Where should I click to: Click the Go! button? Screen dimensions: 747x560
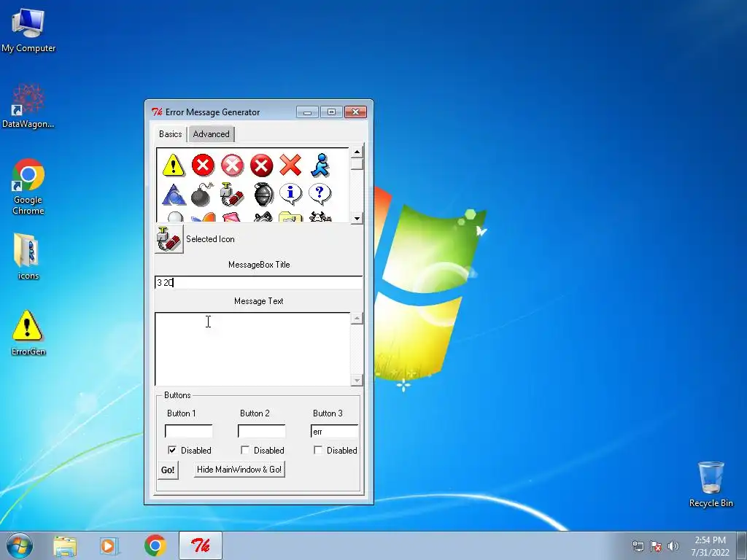(168, 470)
